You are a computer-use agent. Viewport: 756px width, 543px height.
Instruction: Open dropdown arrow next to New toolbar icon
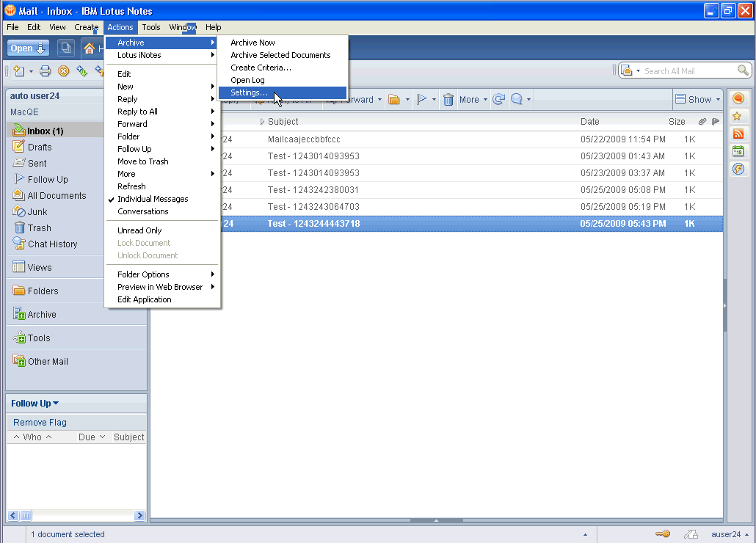31,72
